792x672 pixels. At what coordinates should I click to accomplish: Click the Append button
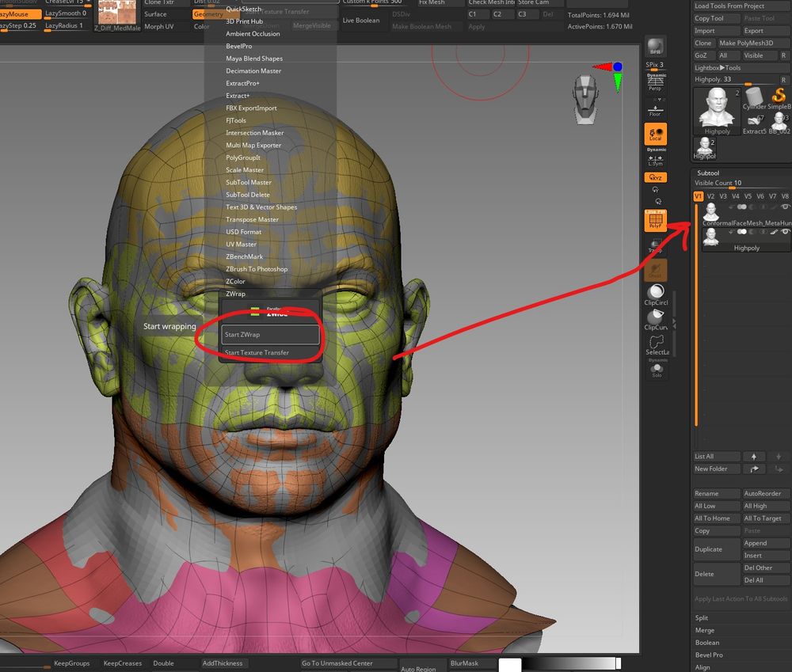[x=766, y=543]
